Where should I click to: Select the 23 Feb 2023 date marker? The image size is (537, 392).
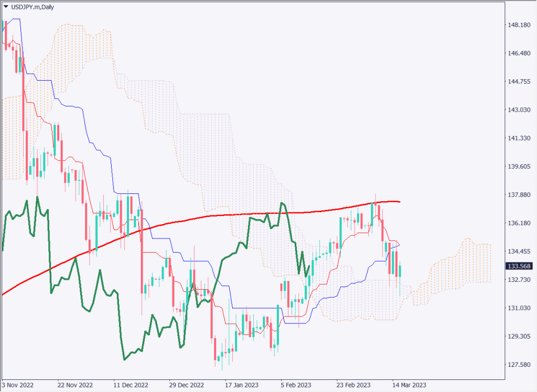coord(353,384)
